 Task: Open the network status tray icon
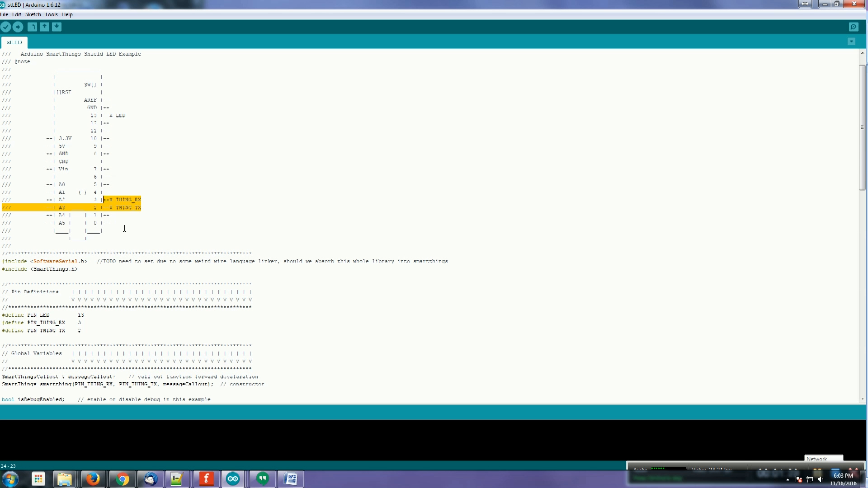(x=810, y=479)
